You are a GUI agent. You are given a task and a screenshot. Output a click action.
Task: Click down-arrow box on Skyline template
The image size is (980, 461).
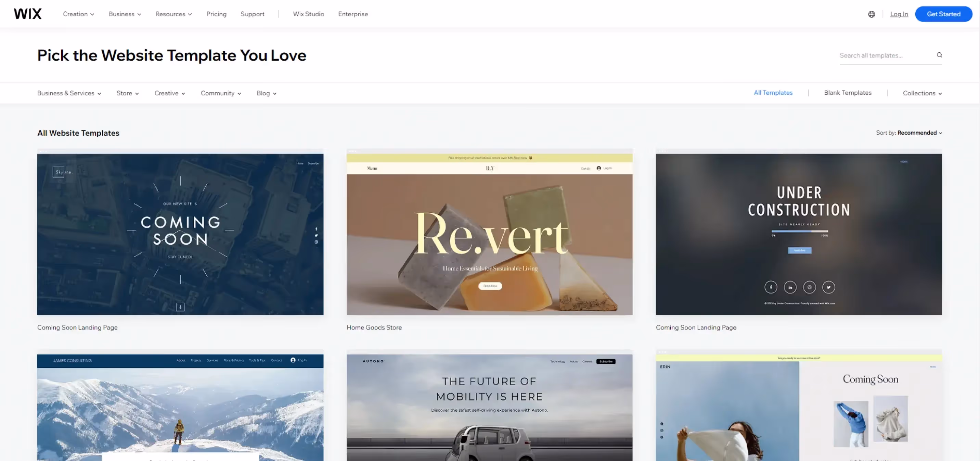tap(180, 307)
